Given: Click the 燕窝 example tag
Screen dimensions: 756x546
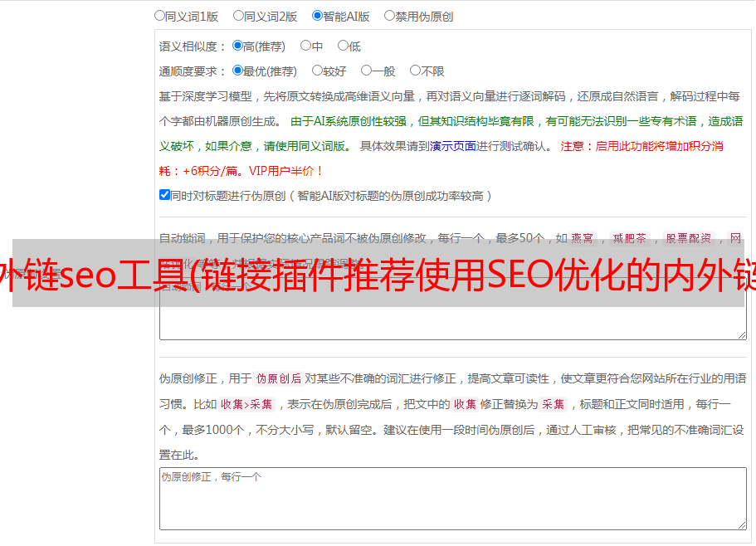Looking at the screenshot, I should click(582, 238).
